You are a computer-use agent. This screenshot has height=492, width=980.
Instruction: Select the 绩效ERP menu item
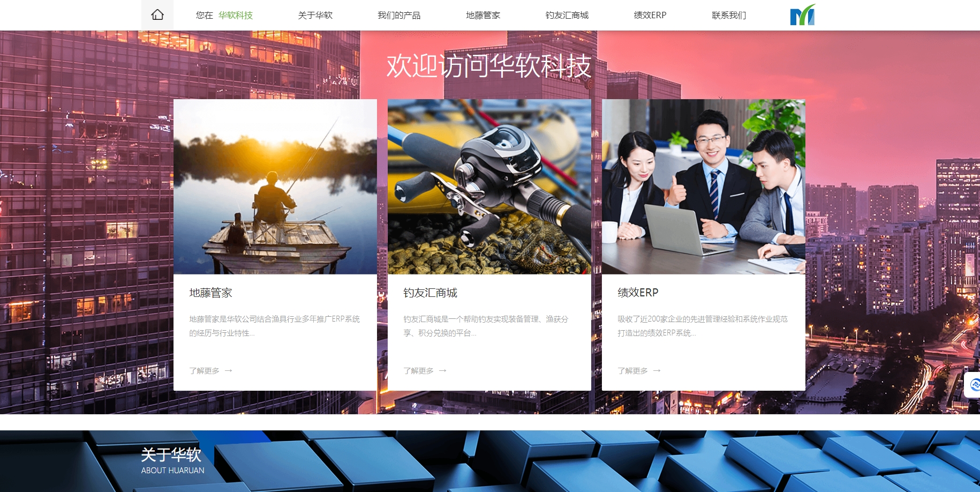click(650, 15)
